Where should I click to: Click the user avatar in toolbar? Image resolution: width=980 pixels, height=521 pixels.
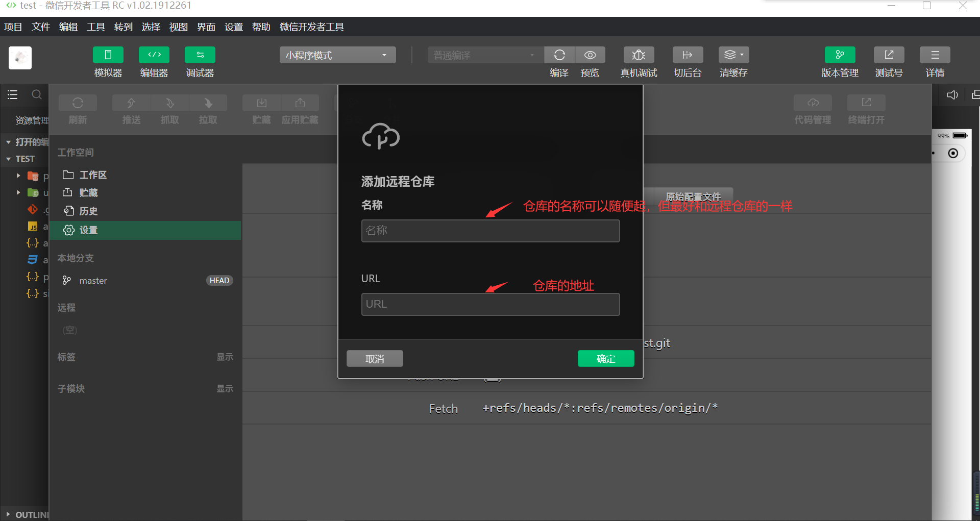coord(20,58)
